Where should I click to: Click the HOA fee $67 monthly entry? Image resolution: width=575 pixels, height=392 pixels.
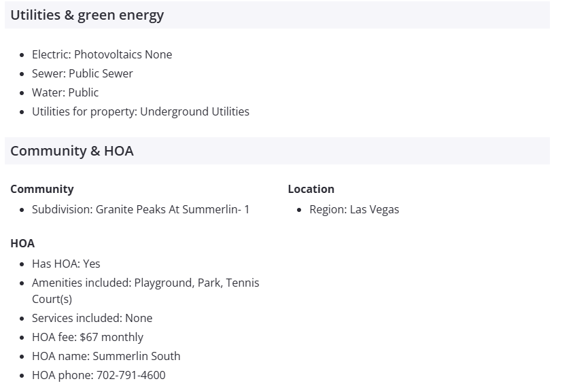tap(88, 337)
